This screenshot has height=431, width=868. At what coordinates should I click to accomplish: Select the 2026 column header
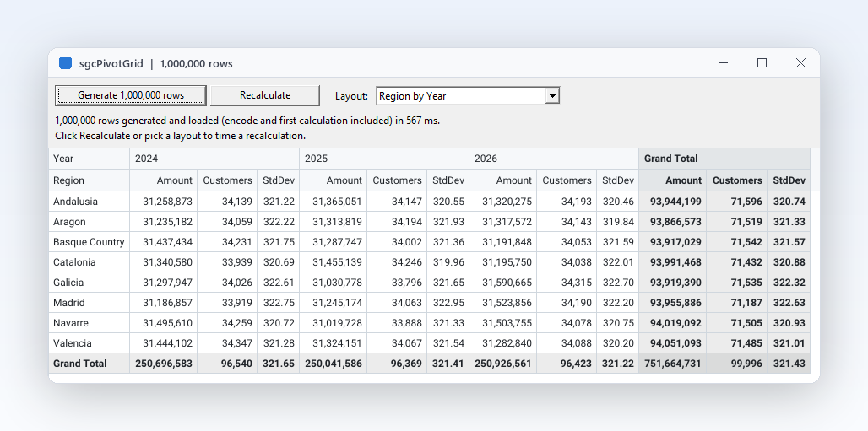click(554, 159)
